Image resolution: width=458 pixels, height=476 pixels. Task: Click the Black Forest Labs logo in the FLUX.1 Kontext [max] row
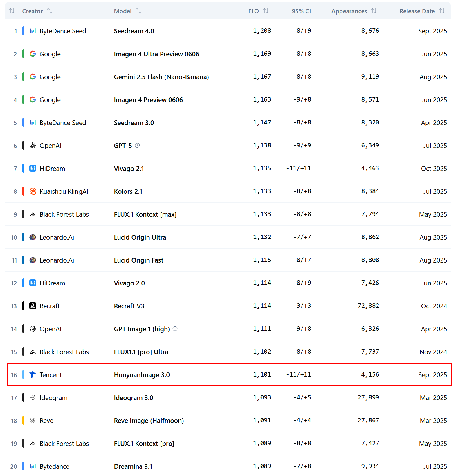click(x=33, y=214)
